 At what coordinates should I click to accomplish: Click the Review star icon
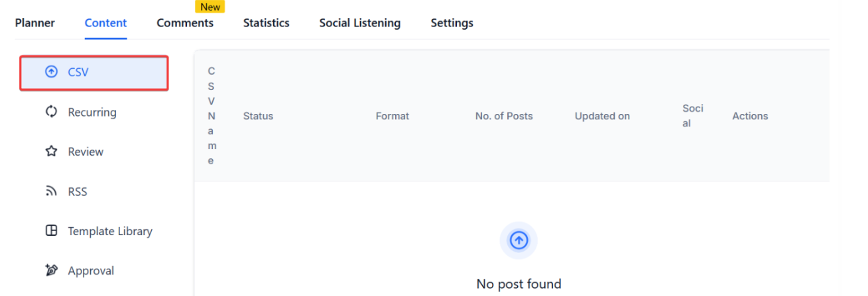click(x=51, y=152)
